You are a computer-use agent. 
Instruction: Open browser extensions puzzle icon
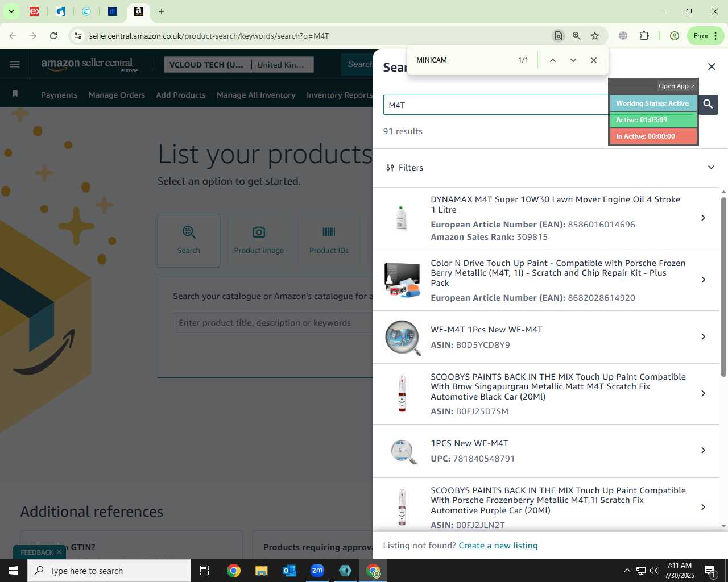644,36
